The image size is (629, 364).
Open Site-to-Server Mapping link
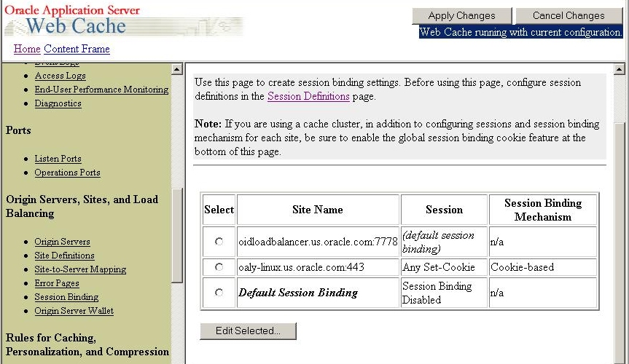coord(80,269)
